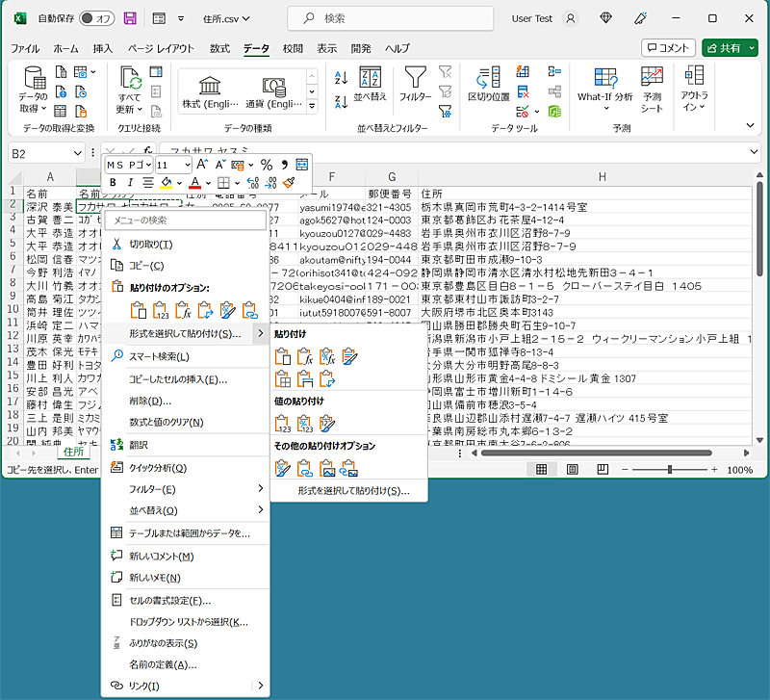Switch to the 数式 ribbon tab

pyautogui.click(x=219, y=48)
